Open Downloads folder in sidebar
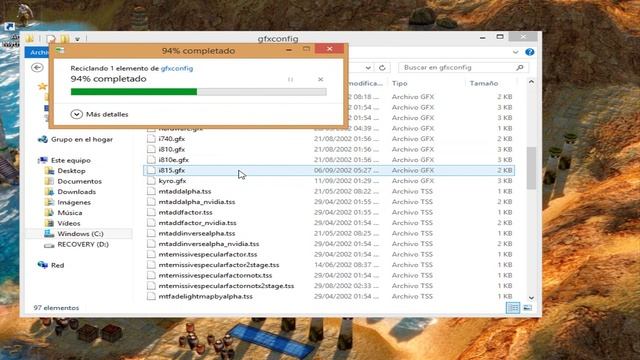Viewport: 640px width, 360px height. tap(76, 192)
